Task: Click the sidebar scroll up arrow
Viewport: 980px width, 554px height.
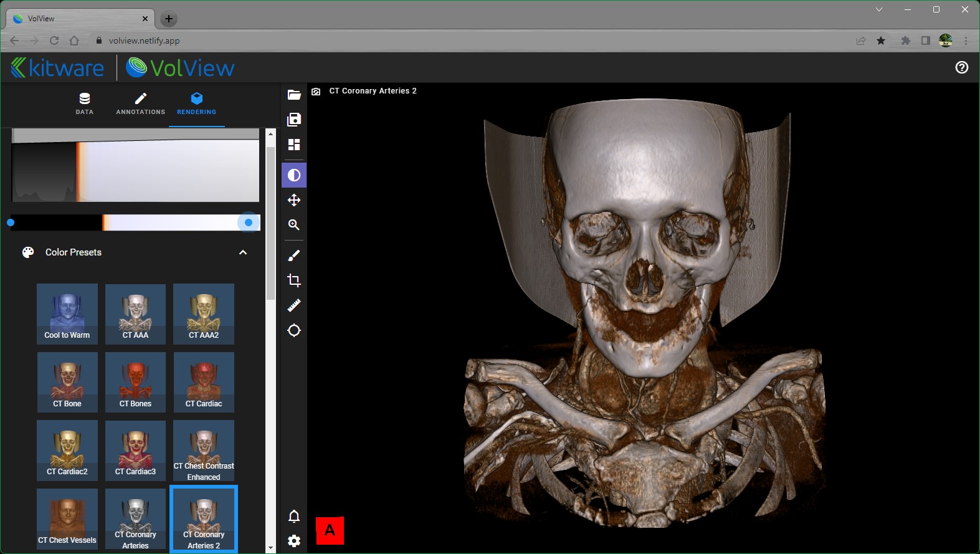Action: tap(270, 133)
